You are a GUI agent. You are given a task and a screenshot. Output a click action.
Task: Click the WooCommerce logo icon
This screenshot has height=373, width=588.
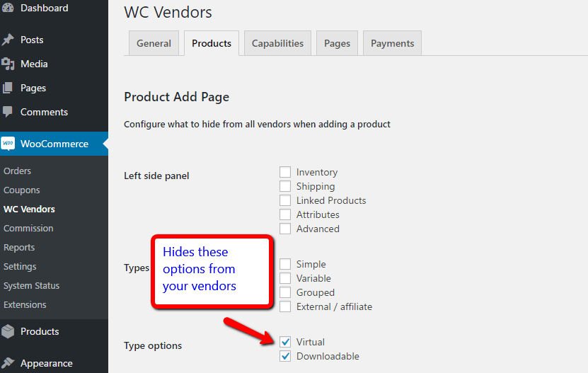tap(8, 144)
